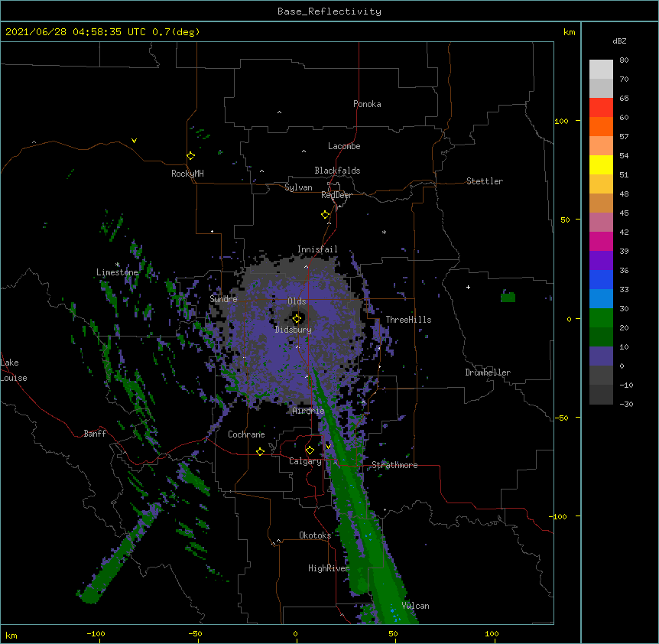The height and width of the screenshot is (644, 659).
Task: Click the km unit label at top right
Action: coord(569,32)
